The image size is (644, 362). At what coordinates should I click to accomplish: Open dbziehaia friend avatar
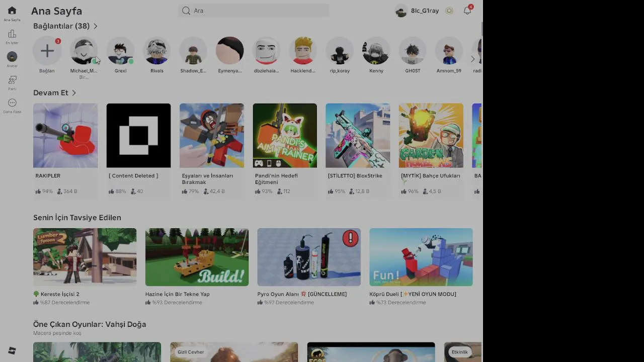pos(267,50)
